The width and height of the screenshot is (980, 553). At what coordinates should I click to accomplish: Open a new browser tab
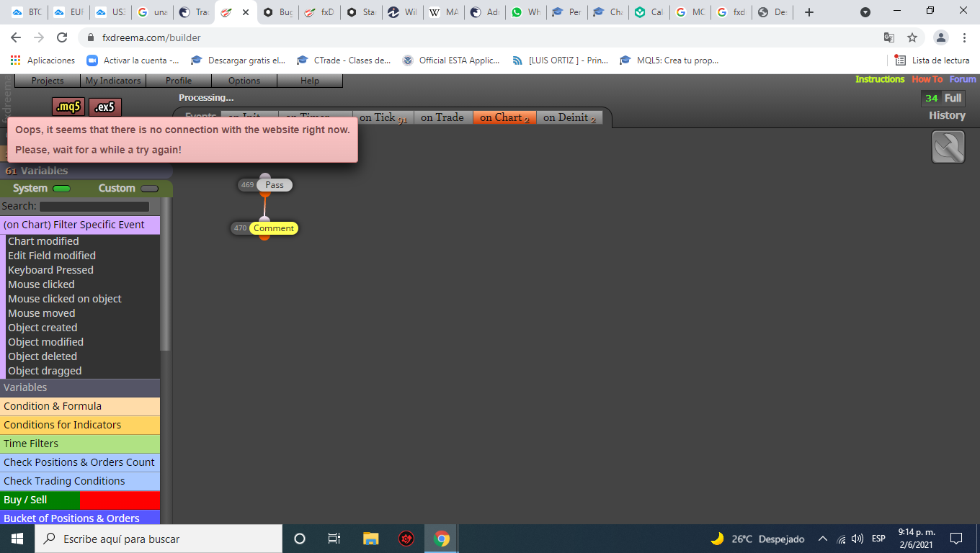click(809, 12)
